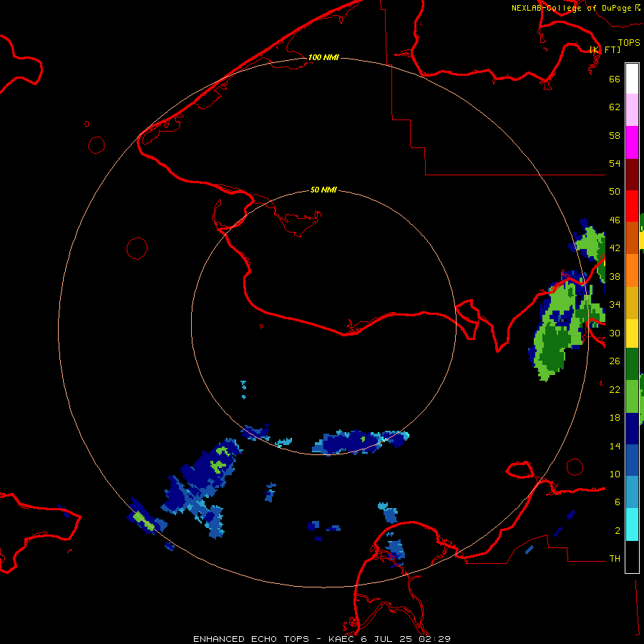Click the NEXLAB-College of DuPage credit text

pos(576,8)
